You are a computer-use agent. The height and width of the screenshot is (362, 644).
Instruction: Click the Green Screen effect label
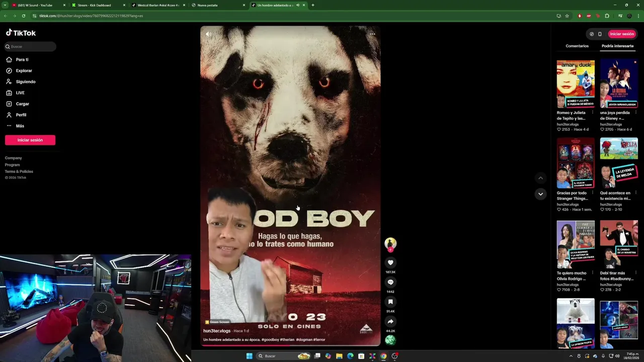(x=217, y=322)
